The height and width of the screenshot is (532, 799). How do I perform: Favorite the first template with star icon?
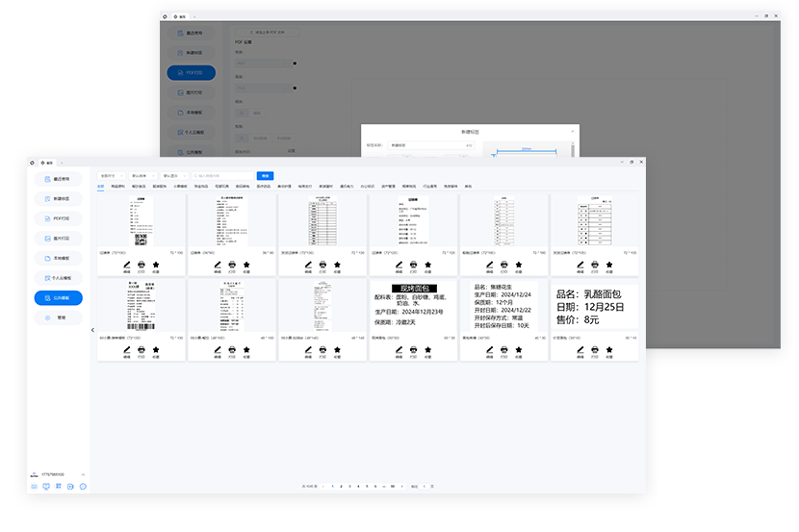pos(157,265)
